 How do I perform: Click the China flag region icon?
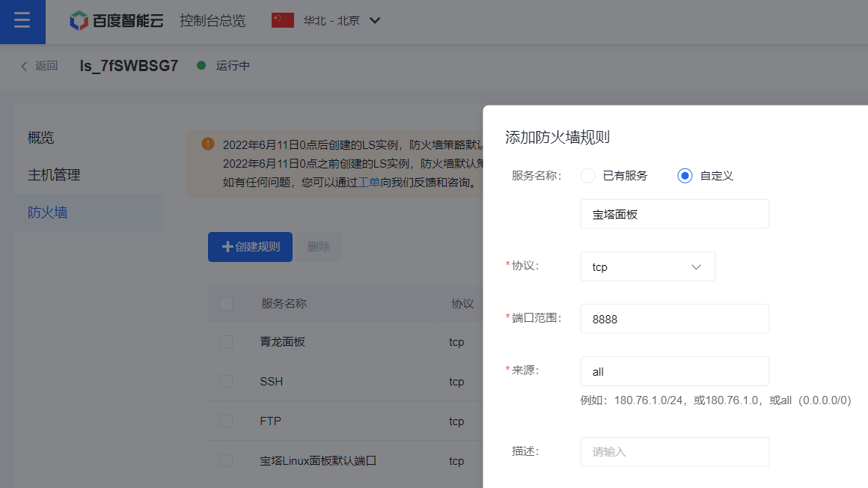point(282,20)
